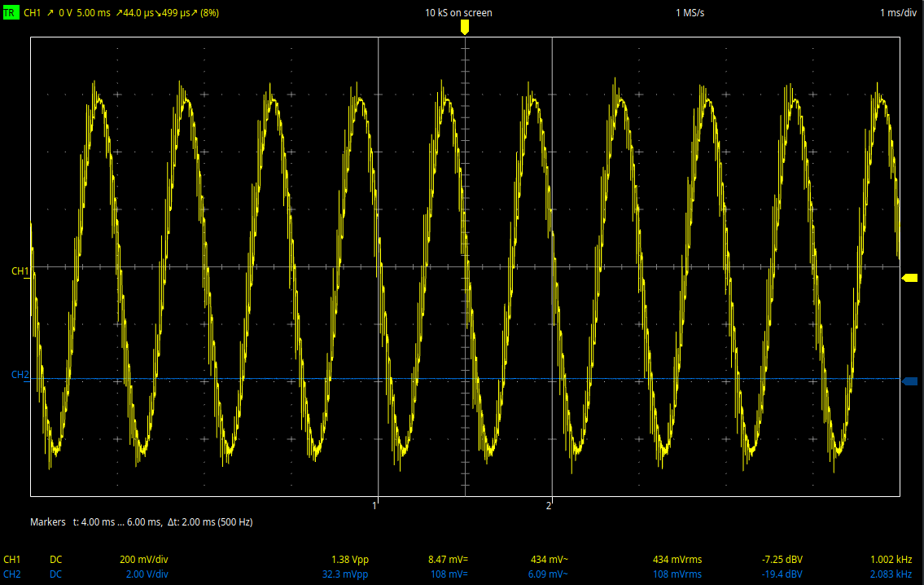Select marker 2 label at graph bottom
The width and height of the screenshot is (924, 585).
click(549, 506)
